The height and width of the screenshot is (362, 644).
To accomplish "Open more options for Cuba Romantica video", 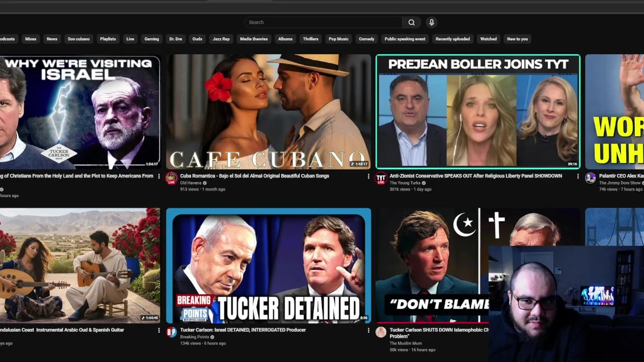I will click(x=368, y=176).
